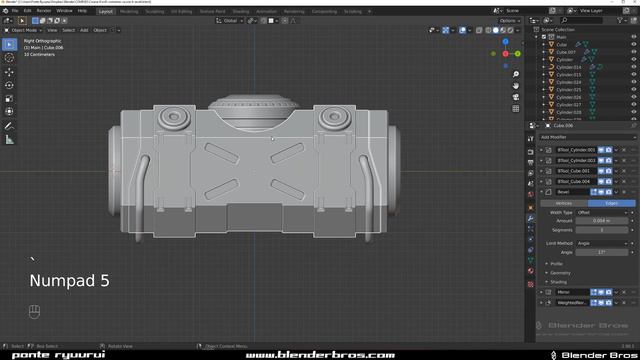Choose the Move tool
The image size is (640, 360).
coord(9,72)
